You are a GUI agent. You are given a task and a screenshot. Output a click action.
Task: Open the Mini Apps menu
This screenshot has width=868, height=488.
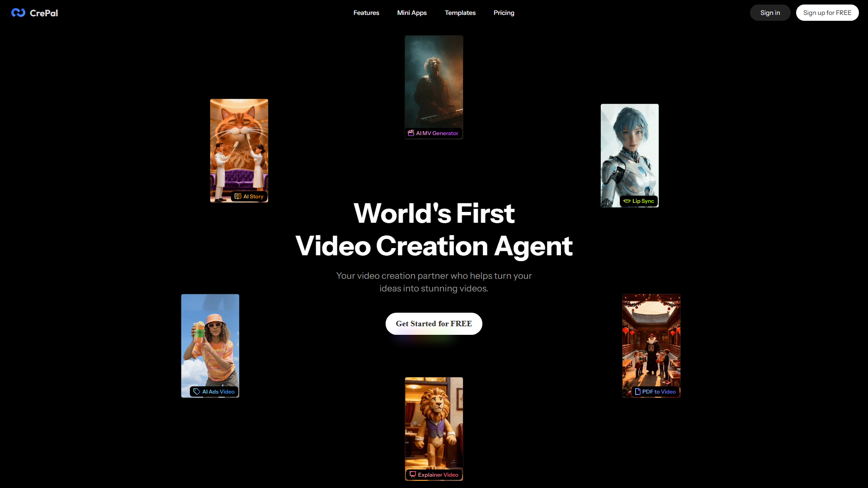[x=412, y=13]
